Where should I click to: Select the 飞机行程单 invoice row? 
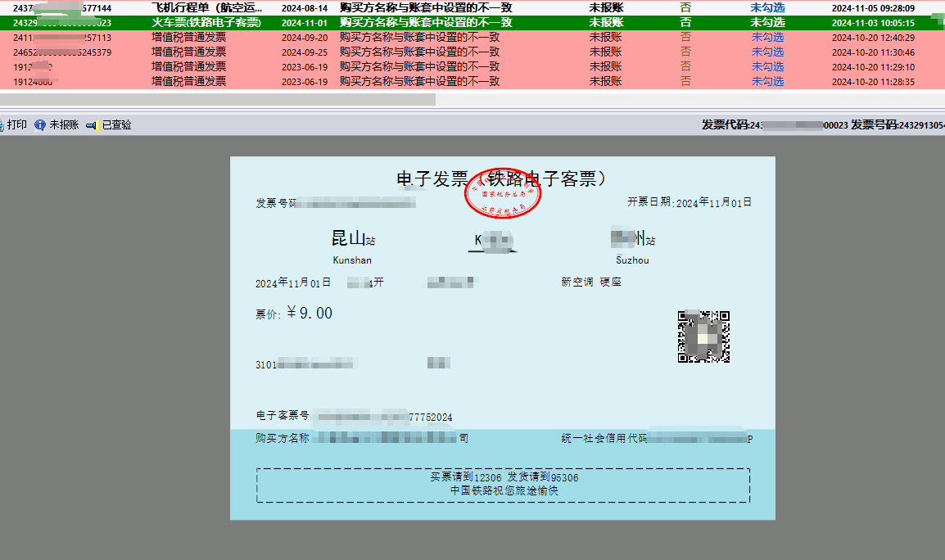(472, 8)
